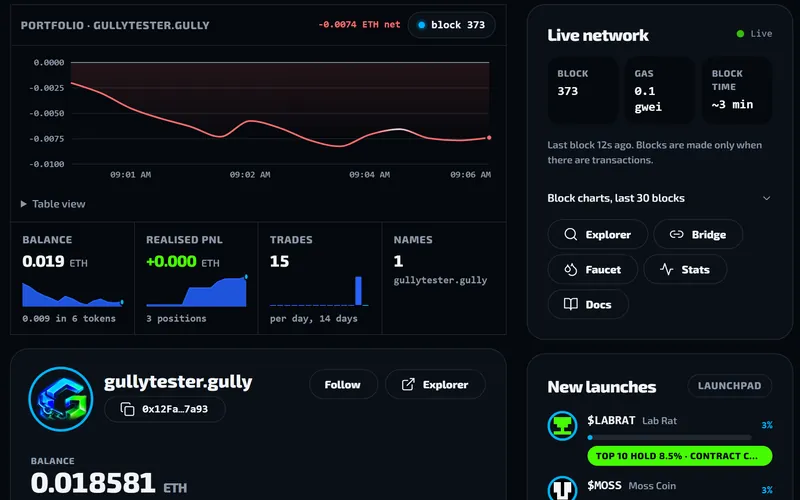Click the link icon on Bridge button

(677, 234)
